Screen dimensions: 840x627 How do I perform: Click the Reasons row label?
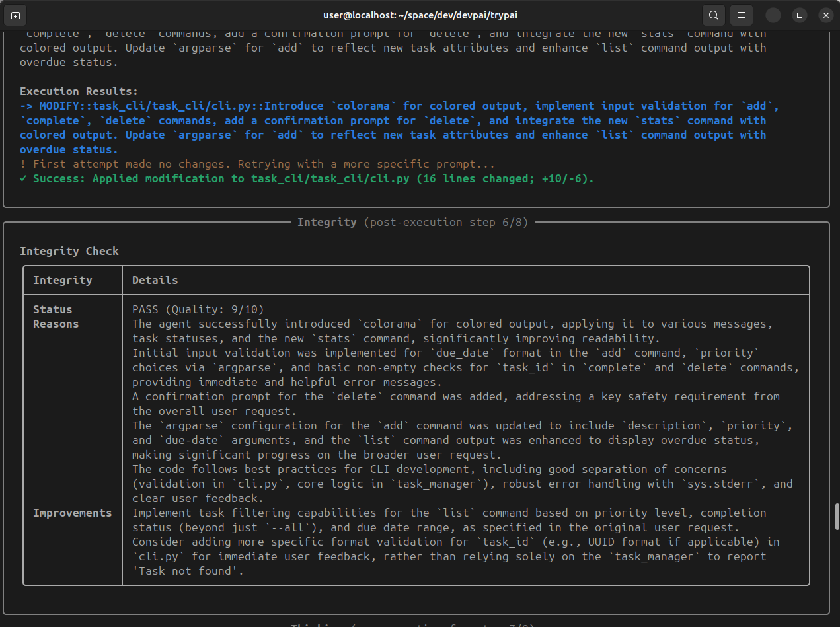[56, 324]
